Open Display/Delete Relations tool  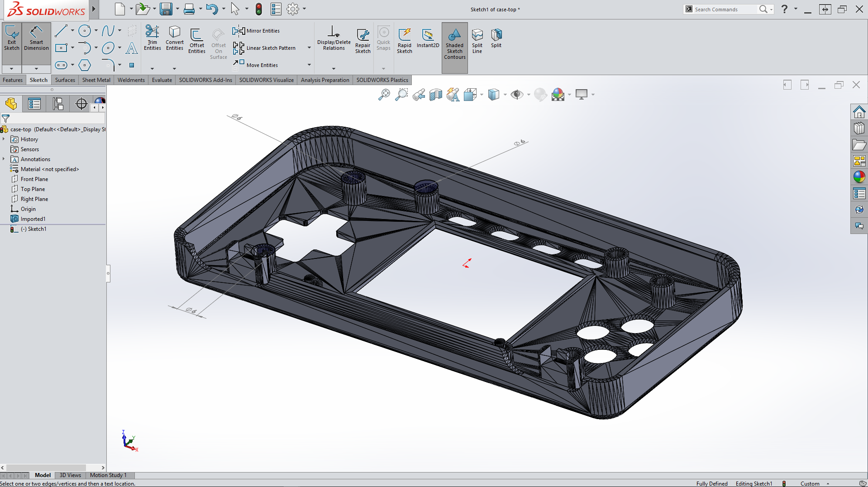click(334, 38)
